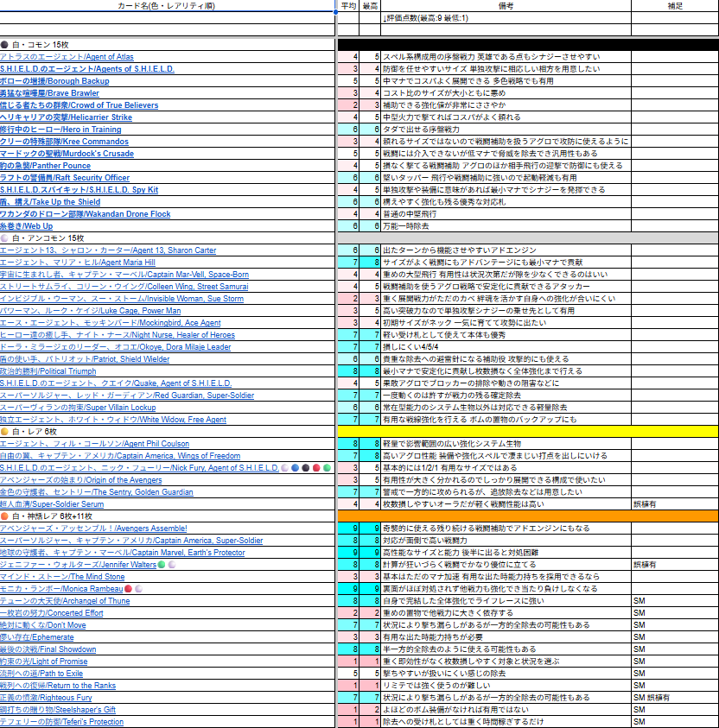This screenshot has width=719, height=728.
Task: Open the Teferi's Protection link
Action: click(61, 721)
